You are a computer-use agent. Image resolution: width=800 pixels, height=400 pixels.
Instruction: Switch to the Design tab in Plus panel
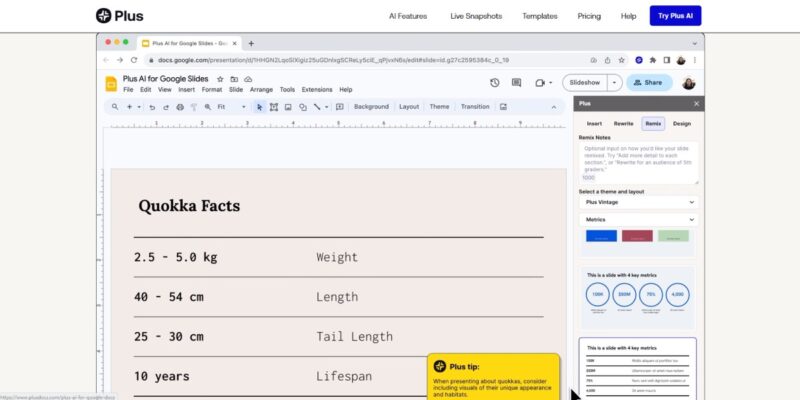click(682, 123)
